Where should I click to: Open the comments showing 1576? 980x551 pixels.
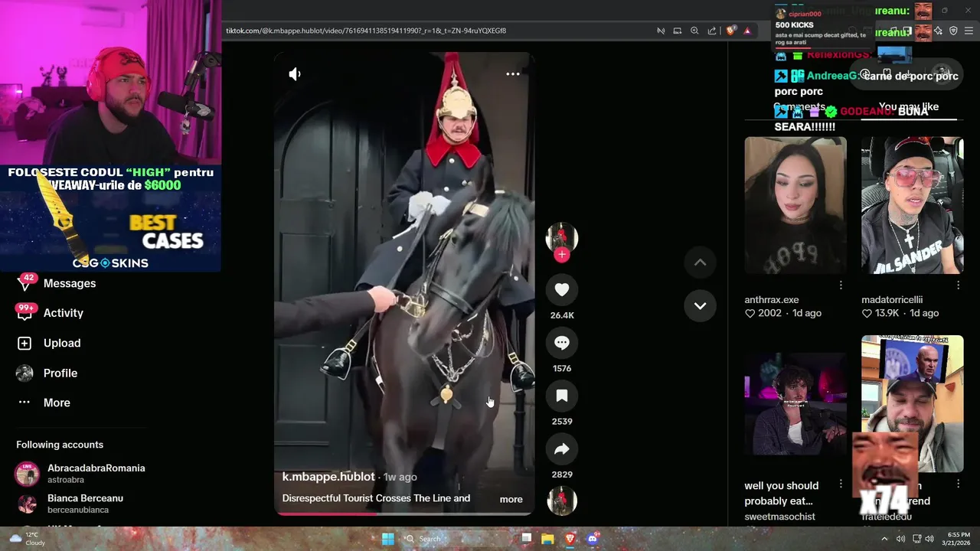pyautogui.click(x=562, y=343)
